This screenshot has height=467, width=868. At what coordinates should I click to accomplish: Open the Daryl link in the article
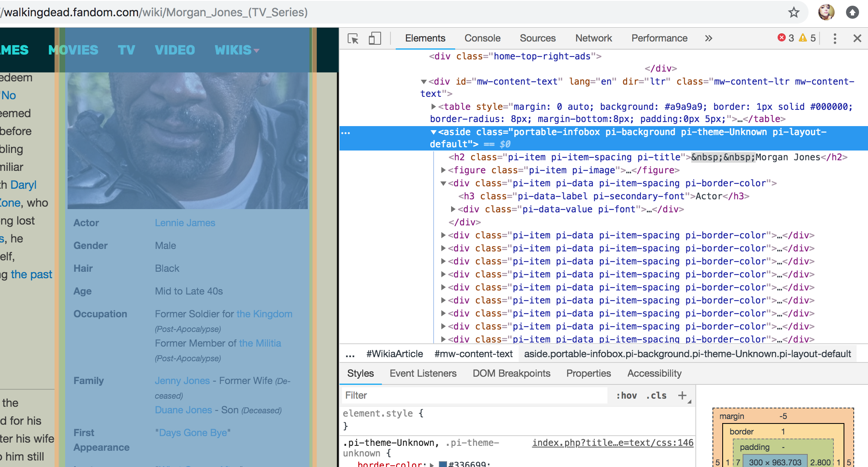[x=23, y=185]
